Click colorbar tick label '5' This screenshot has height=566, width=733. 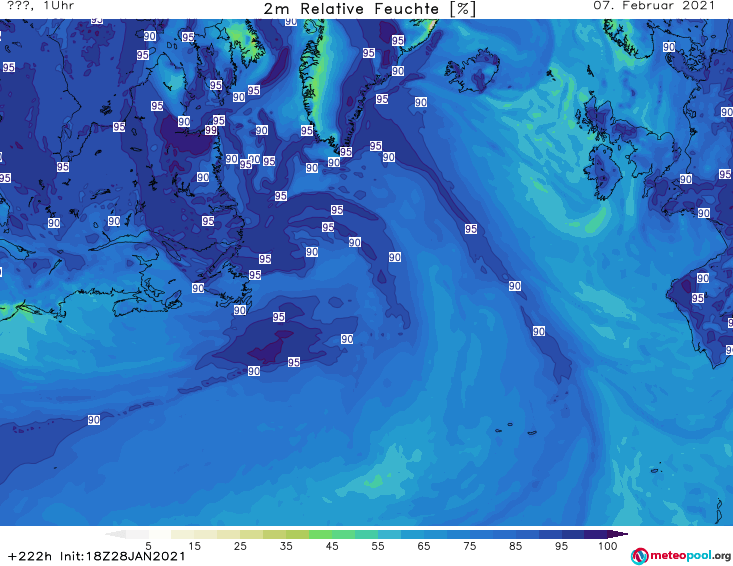pyautogui.click(x=148, y=546)
